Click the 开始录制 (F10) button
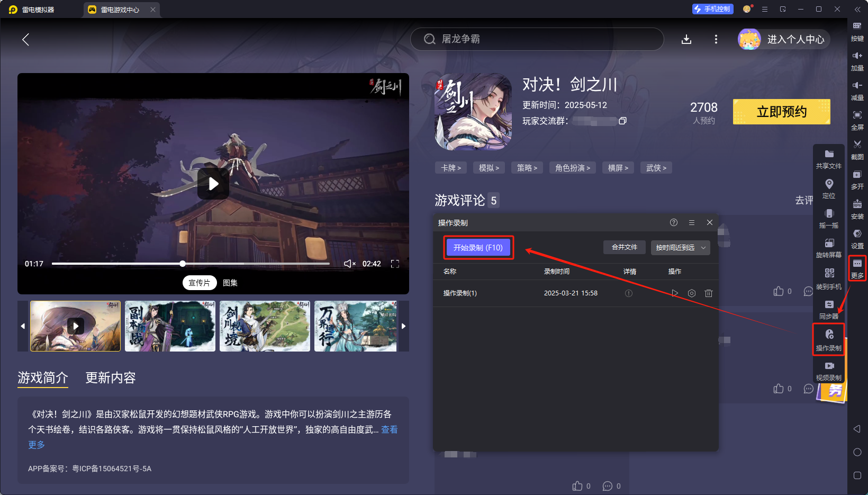The width and height of the screenshot is (868, 495). 478,248
